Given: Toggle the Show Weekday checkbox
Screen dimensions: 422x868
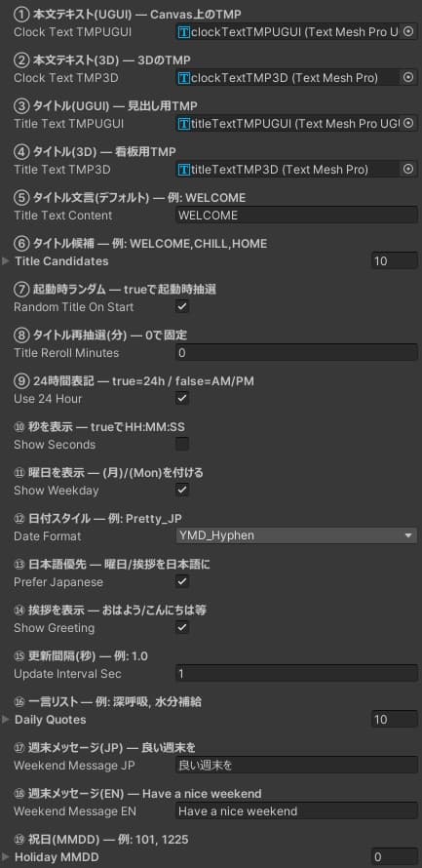Looking at the screenshot, I should point(182,490).
